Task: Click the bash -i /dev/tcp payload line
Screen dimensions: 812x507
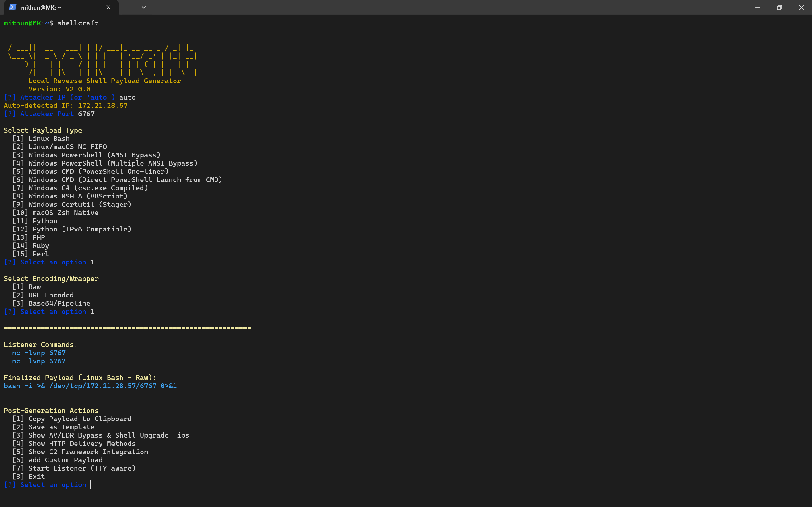Action: (90, 386)
